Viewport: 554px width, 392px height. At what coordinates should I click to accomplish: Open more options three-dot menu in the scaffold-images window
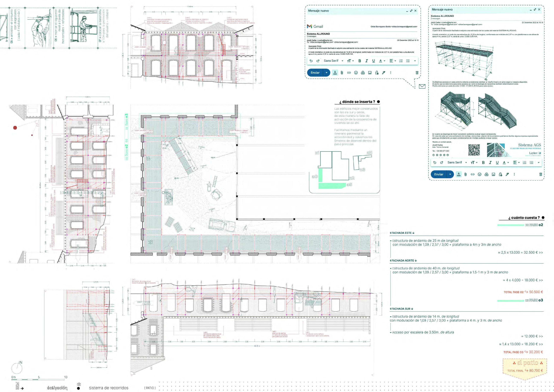[x=514, y=174]
